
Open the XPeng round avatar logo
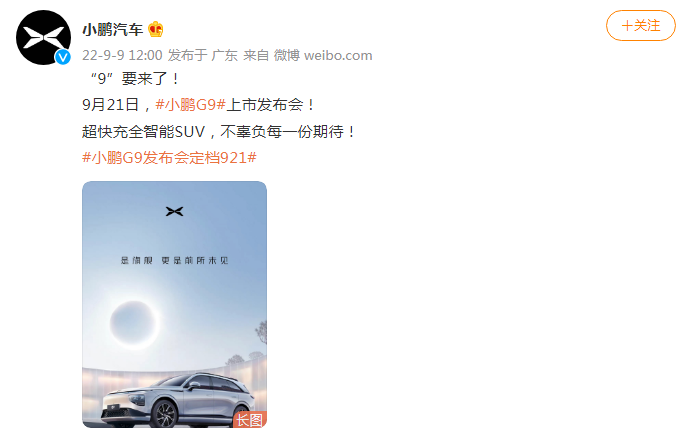(43, 37)
